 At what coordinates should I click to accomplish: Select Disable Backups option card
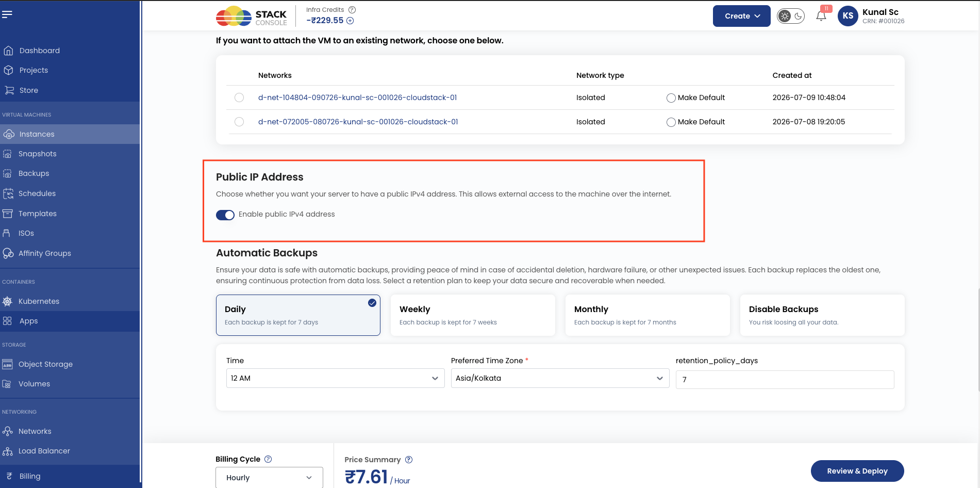822,315
